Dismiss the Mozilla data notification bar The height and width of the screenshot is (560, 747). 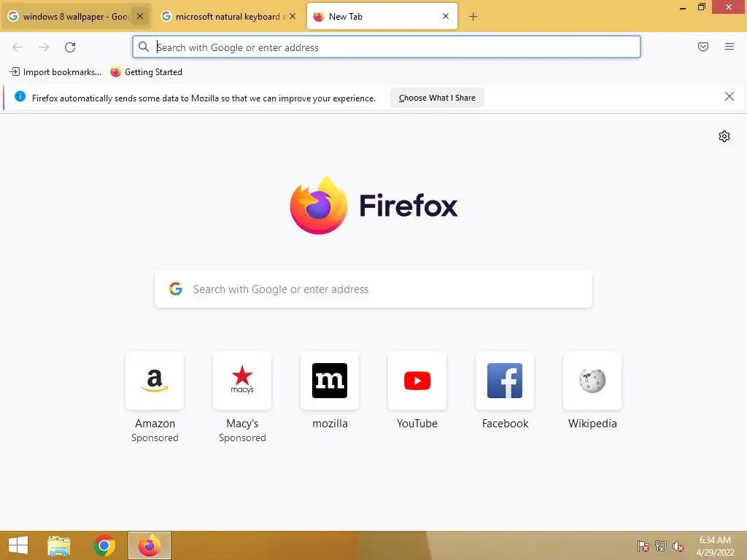tap(729, 97)
